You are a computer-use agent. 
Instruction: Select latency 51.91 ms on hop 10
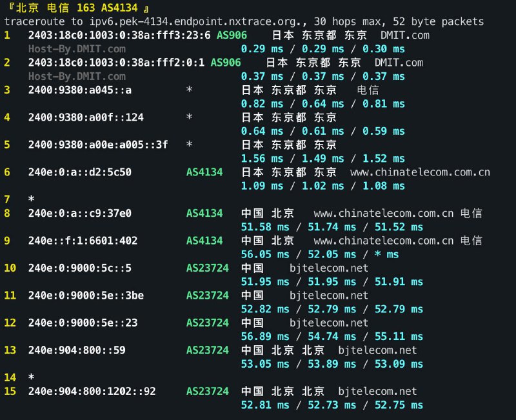399,282
